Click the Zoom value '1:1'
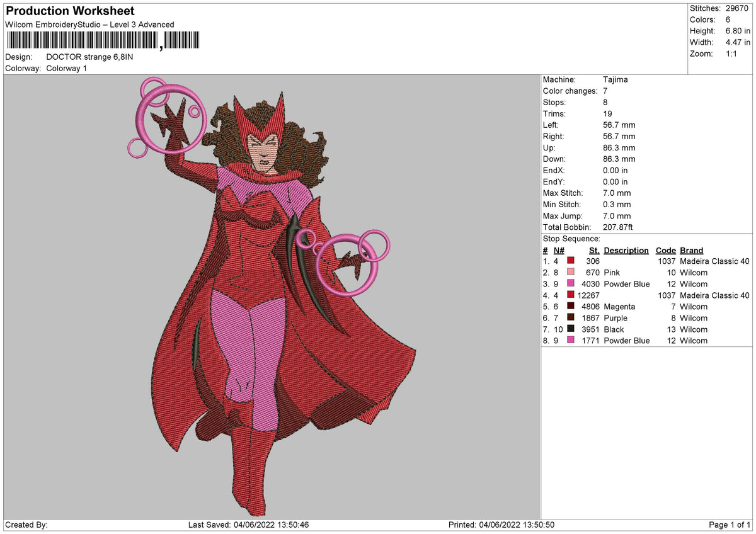756x534 pixels. 732,54
